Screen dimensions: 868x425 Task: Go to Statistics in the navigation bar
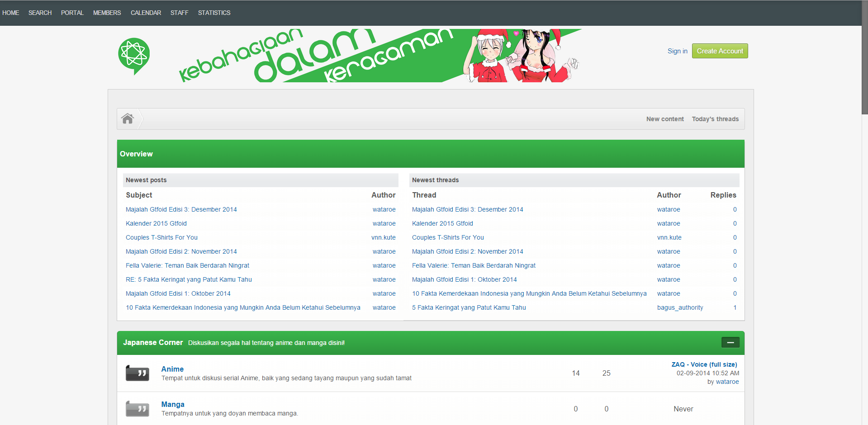point(214,13)
